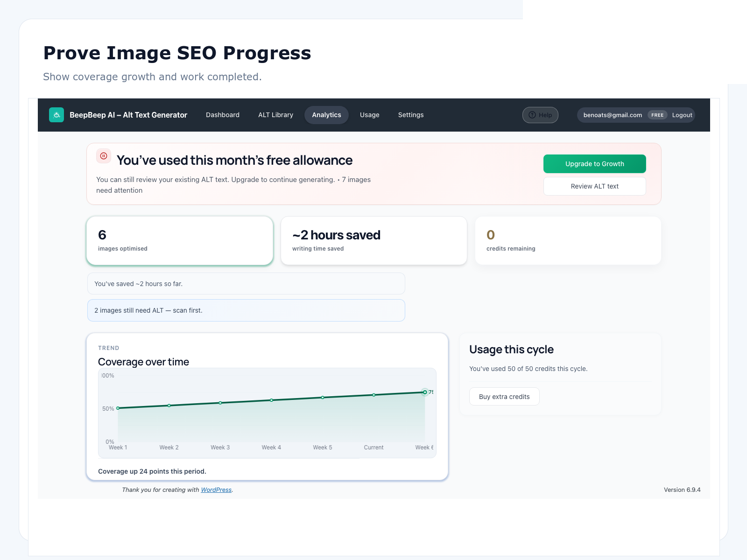
Task: Click the BeepBeep AI robot logo icon
Action: pos(56,115)
